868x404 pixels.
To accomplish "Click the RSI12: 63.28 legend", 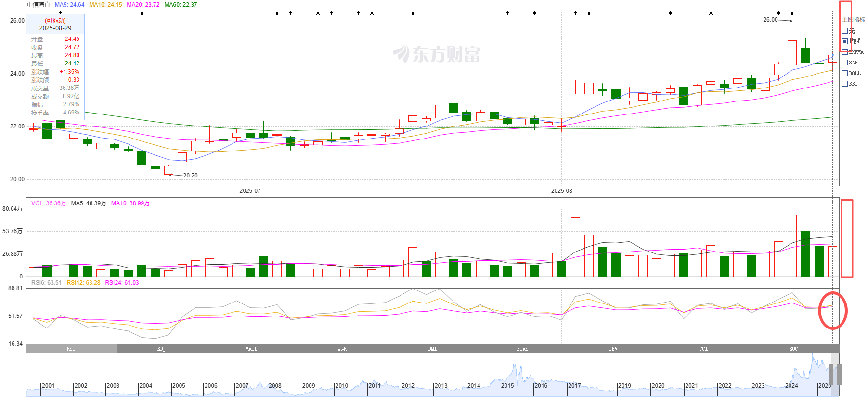I will 83,283.
